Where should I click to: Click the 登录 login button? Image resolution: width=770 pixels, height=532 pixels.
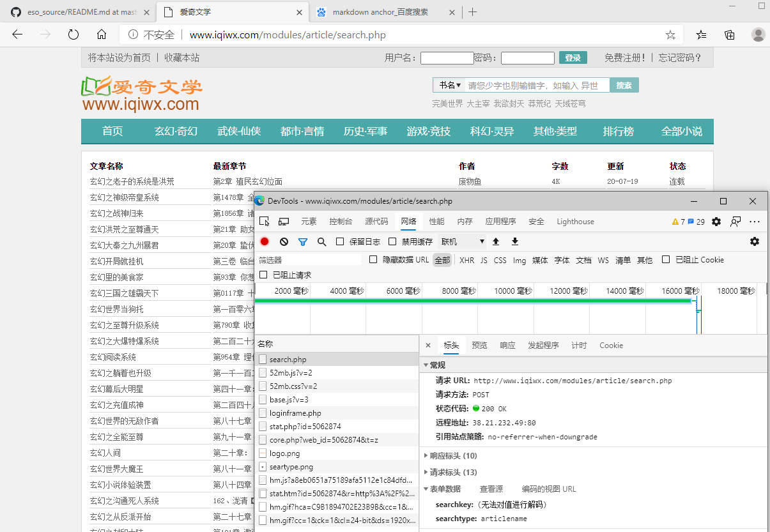tap(573, 57)
